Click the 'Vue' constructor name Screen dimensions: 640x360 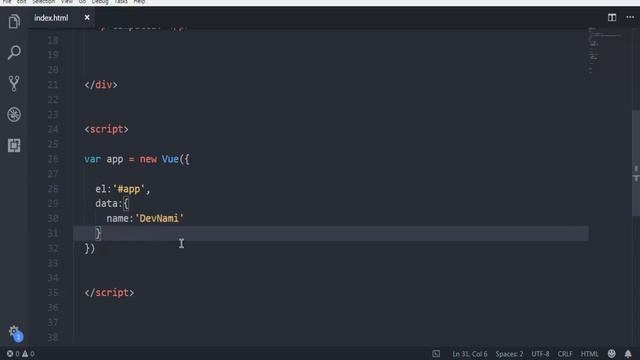pyautogui.click(x=170, y=159)
